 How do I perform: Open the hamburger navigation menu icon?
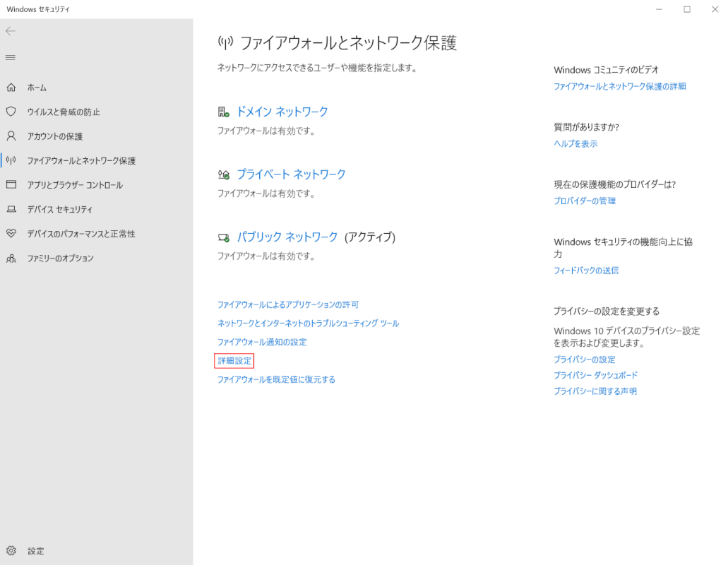point(10,58)
